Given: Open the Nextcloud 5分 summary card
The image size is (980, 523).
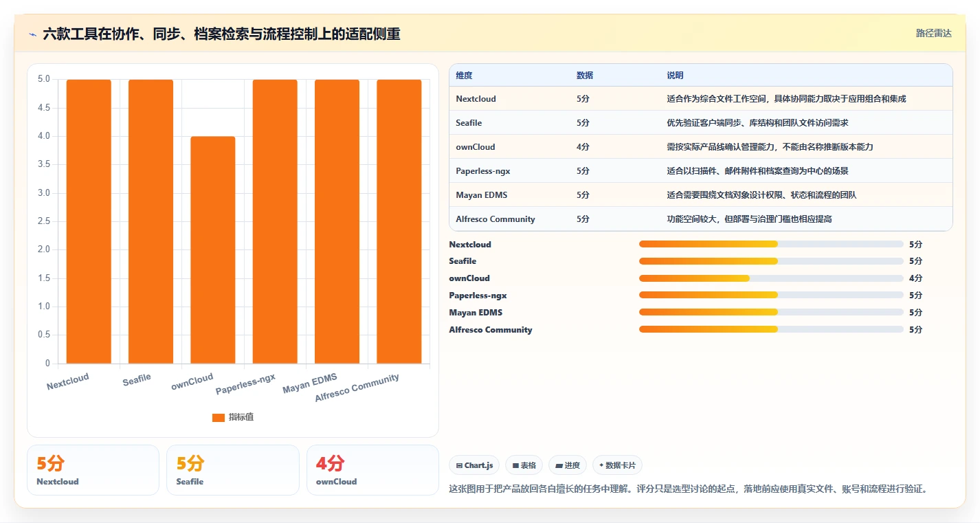Looking at the screenshot, I should click(x=93, y=470).
